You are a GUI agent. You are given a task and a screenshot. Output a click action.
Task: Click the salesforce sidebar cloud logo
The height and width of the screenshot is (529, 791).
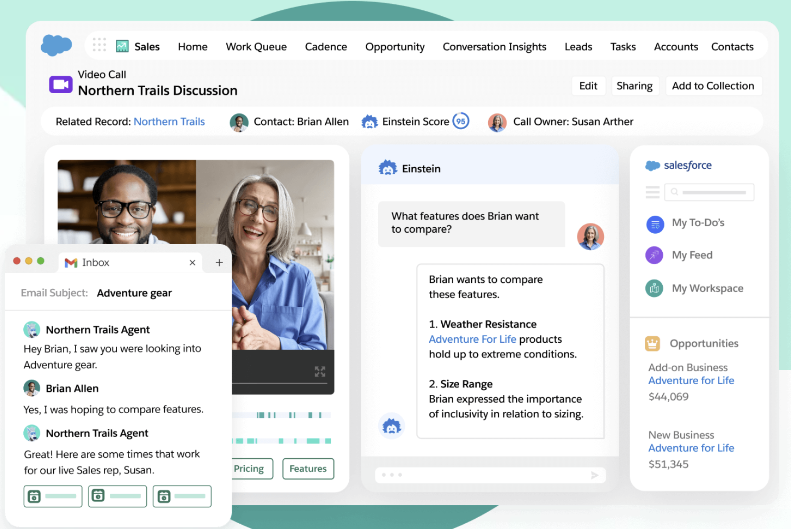(x=653, y=165)
